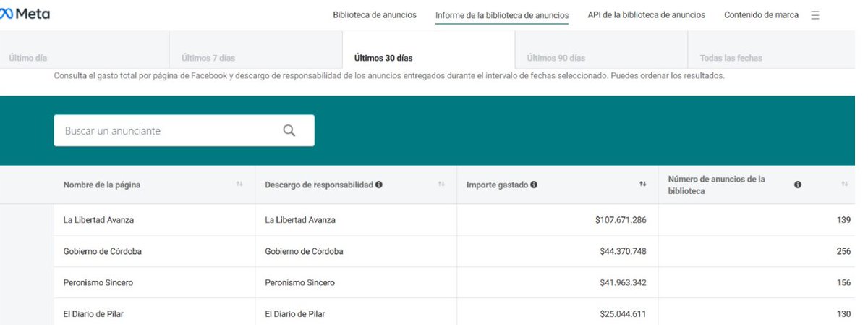Click ad count 156
868x325 pixels.
pos(843,282)
